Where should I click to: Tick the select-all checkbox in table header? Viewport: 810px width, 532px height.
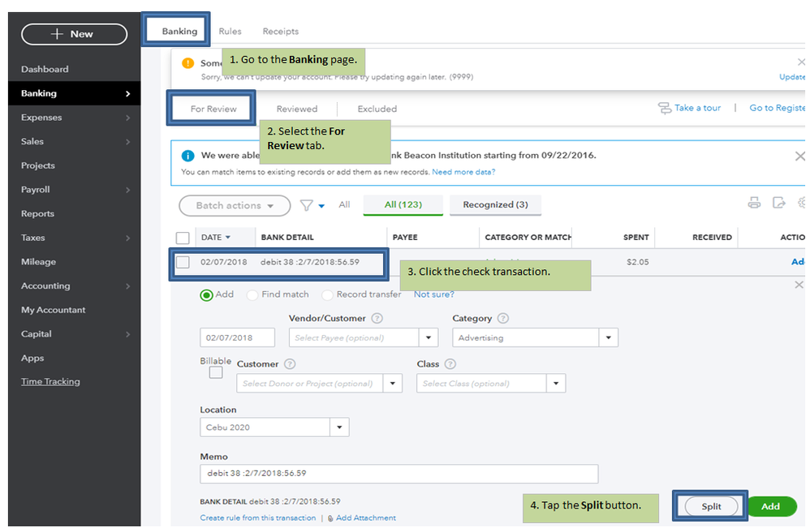(183, 238)
